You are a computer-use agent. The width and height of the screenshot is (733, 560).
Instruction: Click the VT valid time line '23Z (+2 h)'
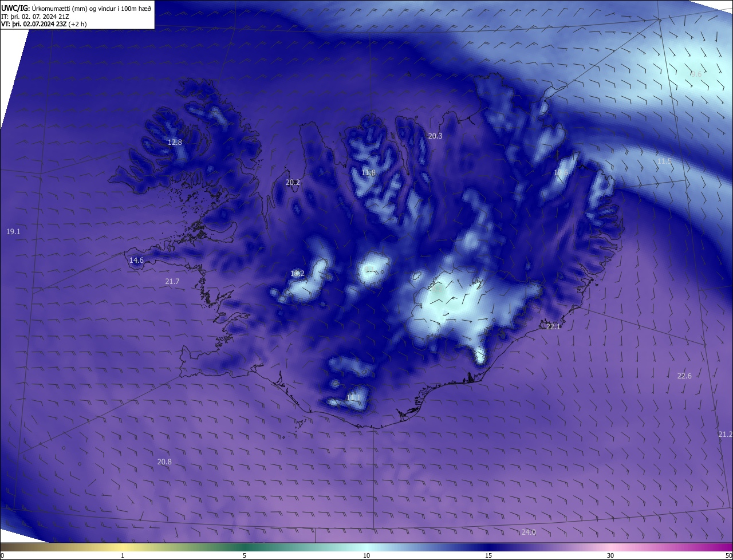pyautogui.click(x=71, y=24)
